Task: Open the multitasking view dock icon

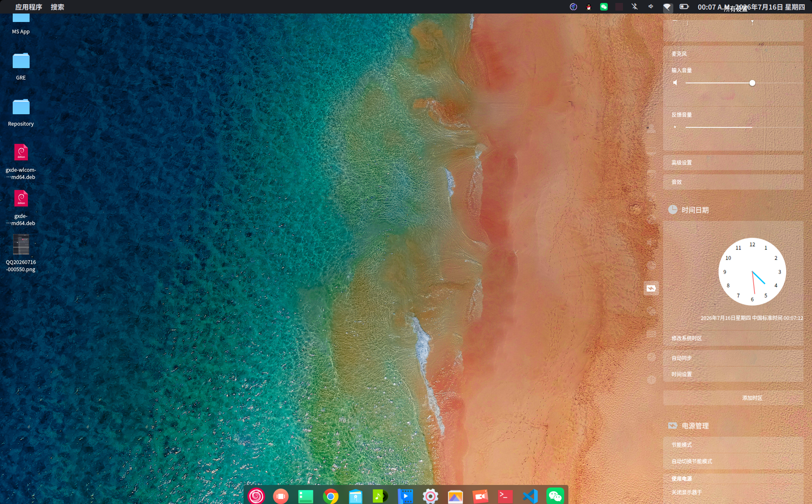Action: coord(280,496)
